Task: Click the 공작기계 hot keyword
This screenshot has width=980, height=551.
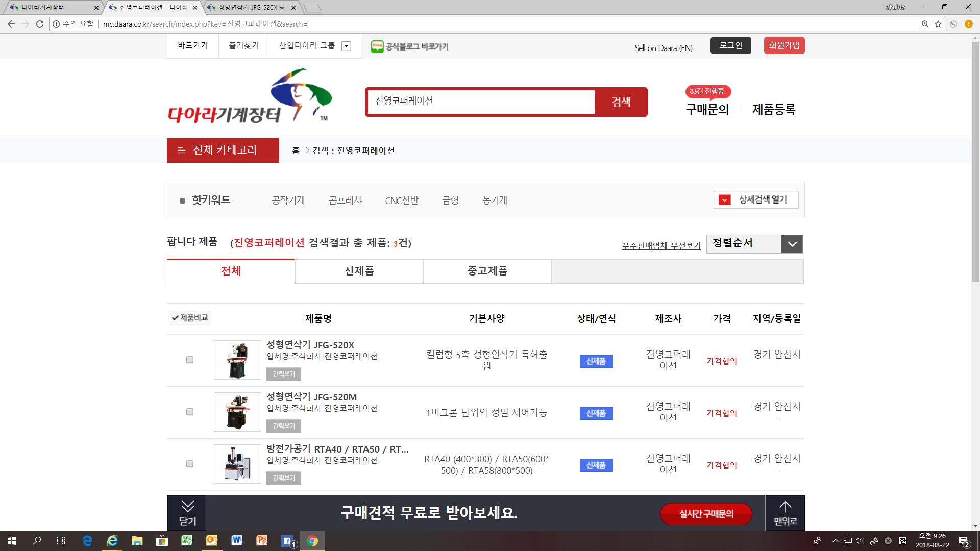Action: click(288, 201)
